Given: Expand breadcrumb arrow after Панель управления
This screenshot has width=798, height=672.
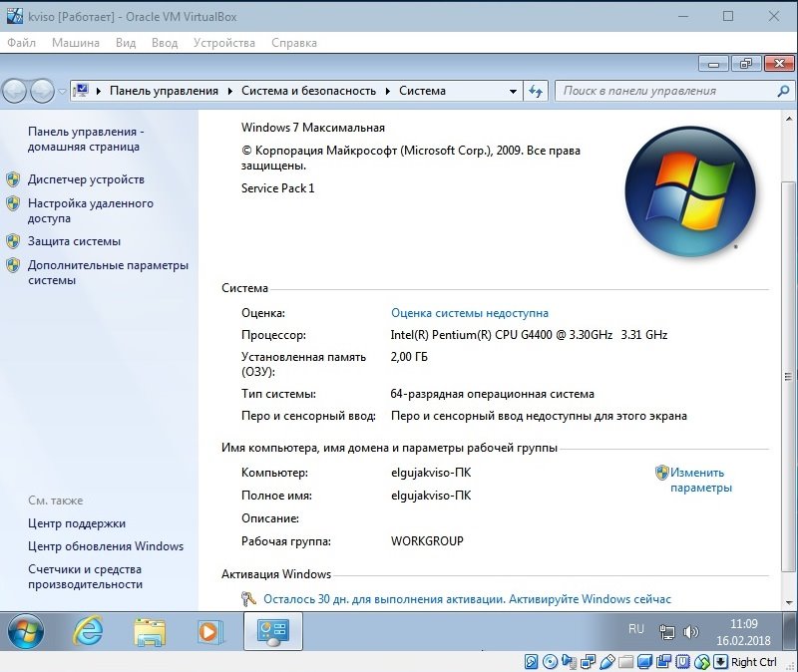Looking at the screenshot, I should pyautogui.click(x=230, y=91).
